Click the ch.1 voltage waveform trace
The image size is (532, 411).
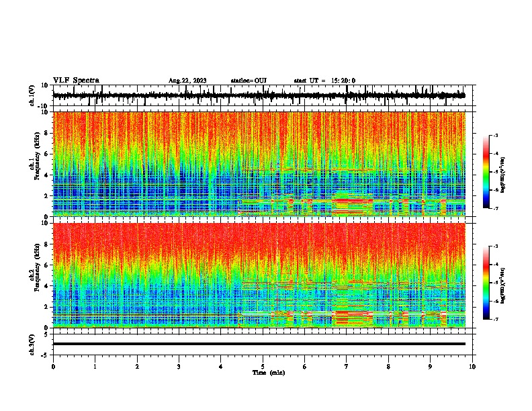[259, 95]
